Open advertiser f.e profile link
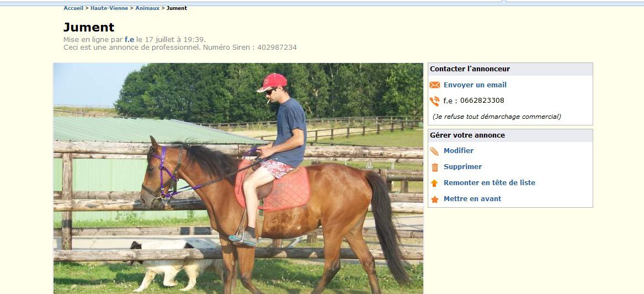The height and width of the screenshot is (294, 644). [129, 40]
